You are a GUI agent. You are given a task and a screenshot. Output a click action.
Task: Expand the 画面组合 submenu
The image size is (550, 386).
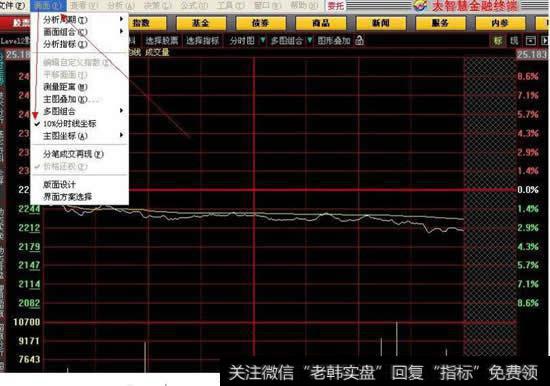pyautogui.click(x=80, y=32)
